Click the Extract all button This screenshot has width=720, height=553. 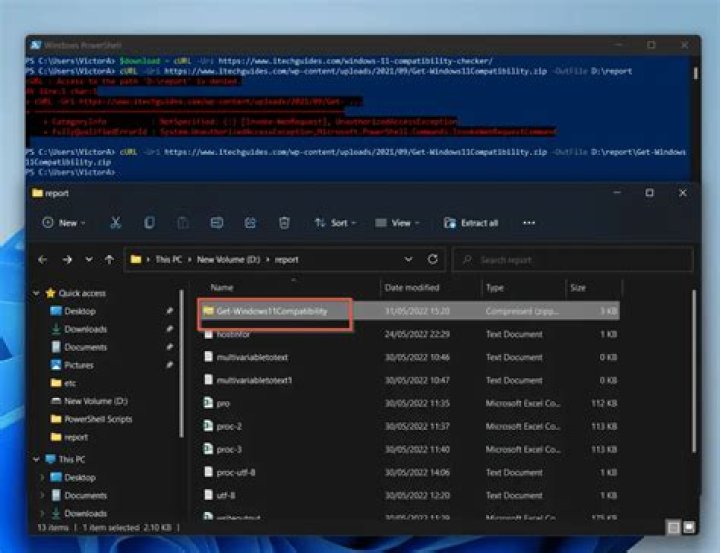pos(471,223)
